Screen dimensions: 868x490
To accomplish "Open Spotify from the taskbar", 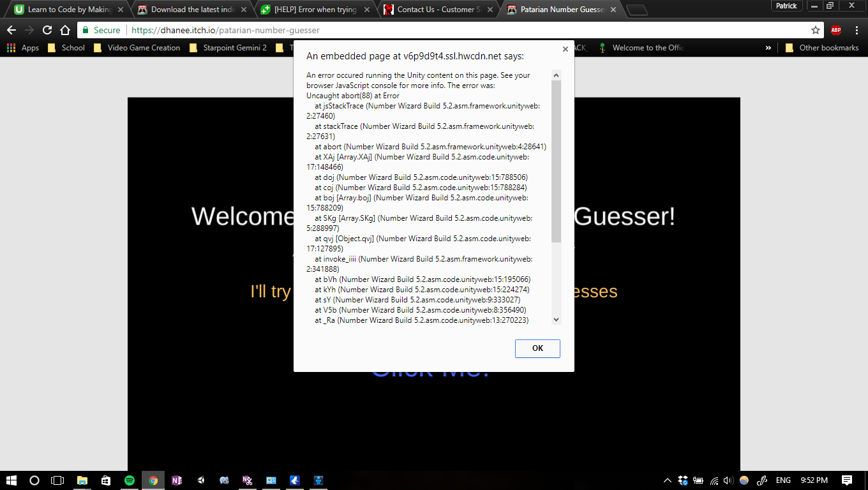I will pyautogui.click(x=130, y=480).
